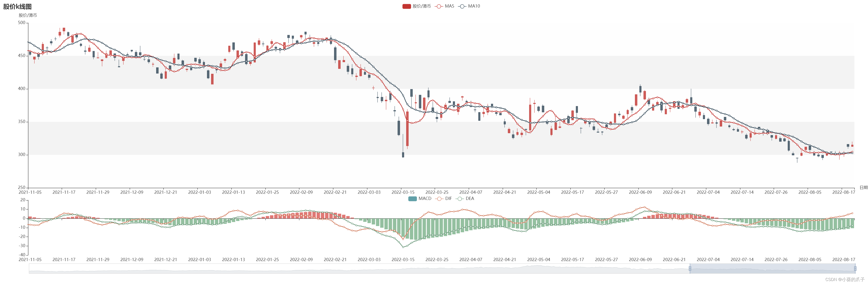Toggle the 股价/港币 candlestick legend icon
868x284 pixels.
point(406,6)
